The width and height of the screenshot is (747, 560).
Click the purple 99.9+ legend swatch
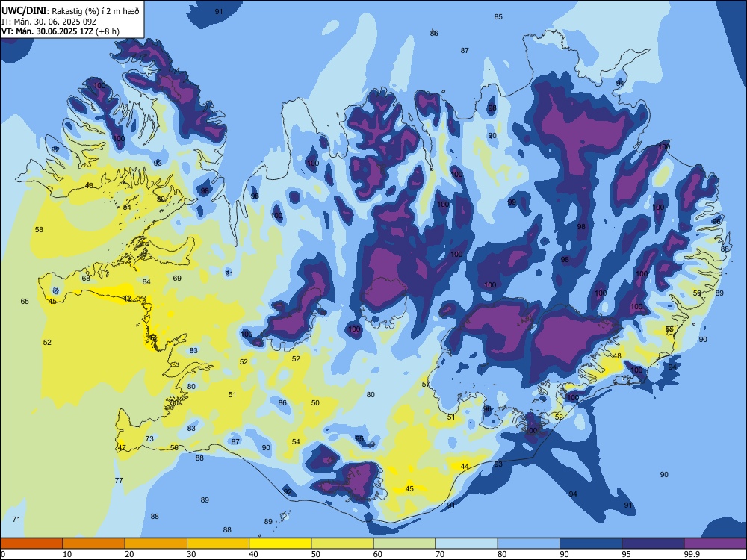tap(715, 544)
